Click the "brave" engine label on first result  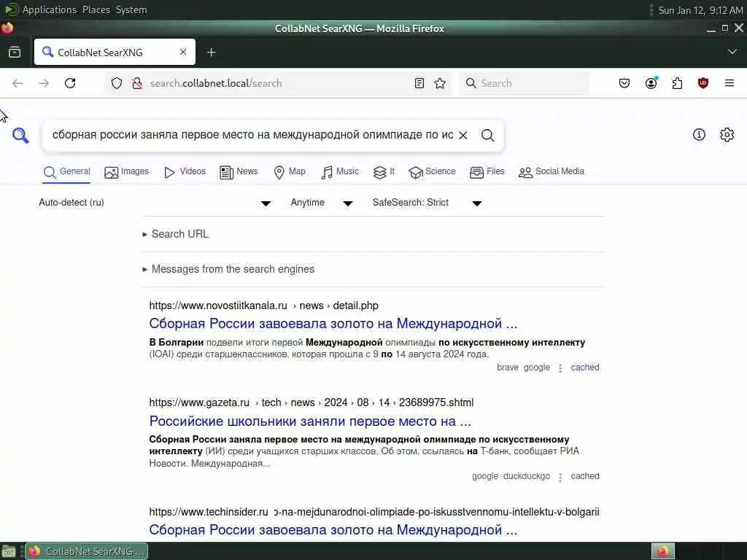coord(508,367)
